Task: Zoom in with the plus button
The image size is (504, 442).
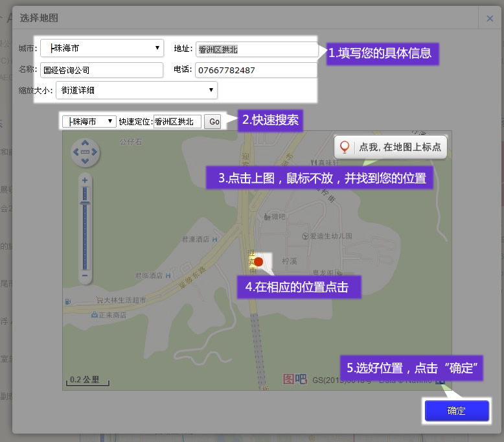Action: [84, 180]
